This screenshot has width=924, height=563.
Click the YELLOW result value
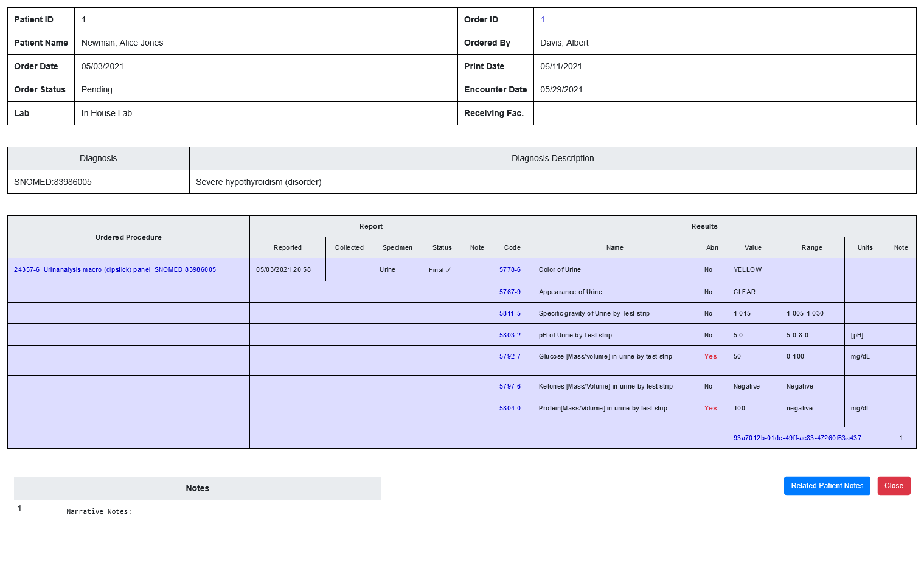pyautogui.click(x=748, y=269)
